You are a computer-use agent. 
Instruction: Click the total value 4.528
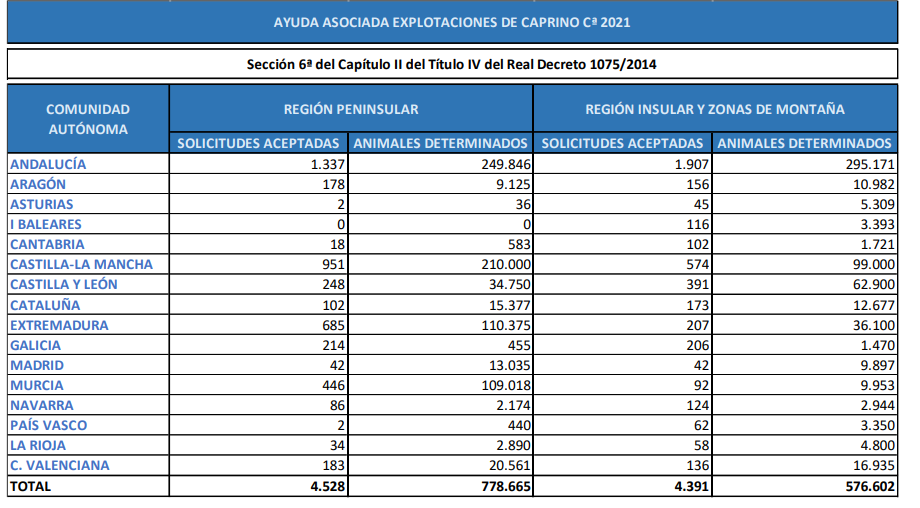[328, 486]
